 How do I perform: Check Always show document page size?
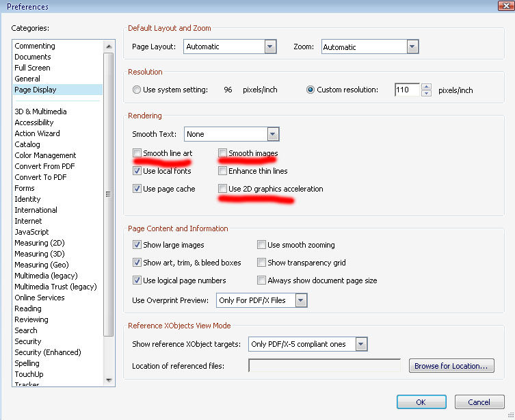(x=261, y=280)
